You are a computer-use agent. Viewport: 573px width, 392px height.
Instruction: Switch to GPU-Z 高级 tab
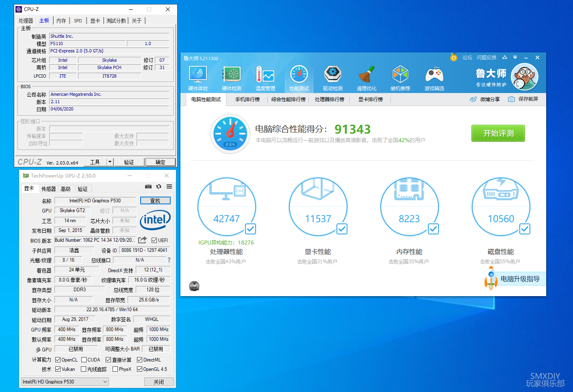65,189
